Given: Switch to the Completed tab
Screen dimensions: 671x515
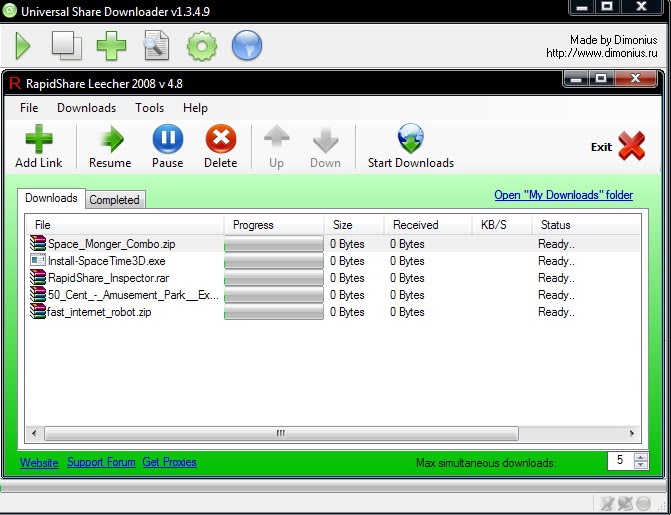Looking at the screenshot, I should (x=114, y=200).
